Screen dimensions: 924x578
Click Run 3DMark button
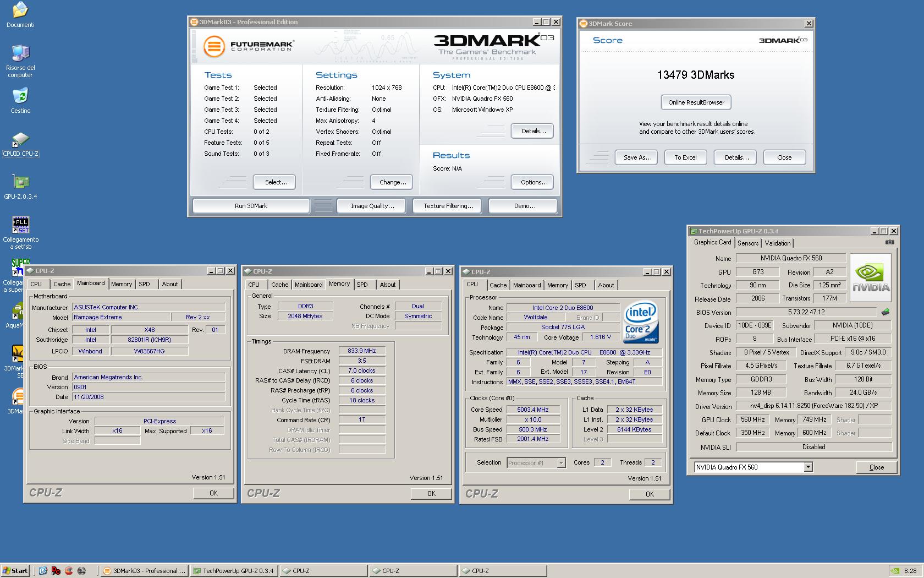pos(251,206)
